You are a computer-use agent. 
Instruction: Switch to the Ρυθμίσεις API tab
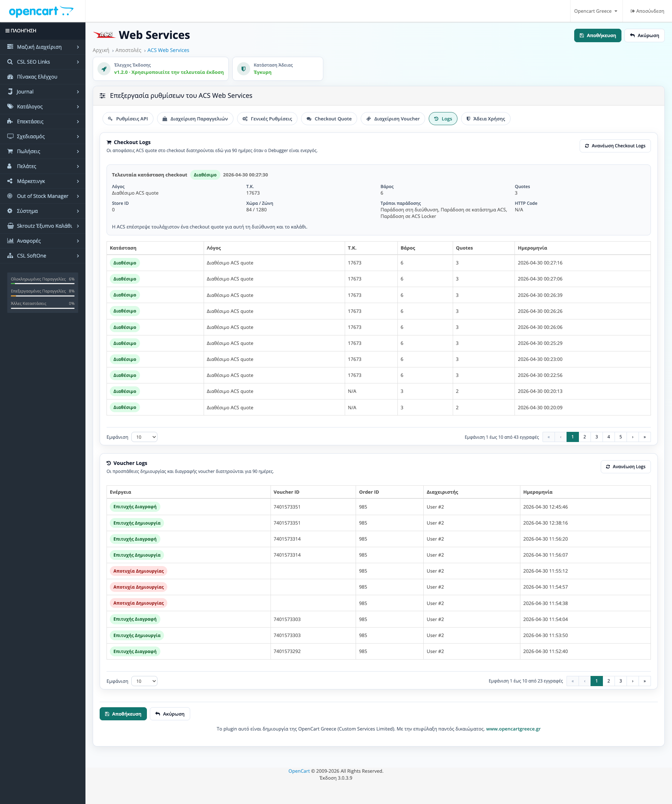point(128,119)
